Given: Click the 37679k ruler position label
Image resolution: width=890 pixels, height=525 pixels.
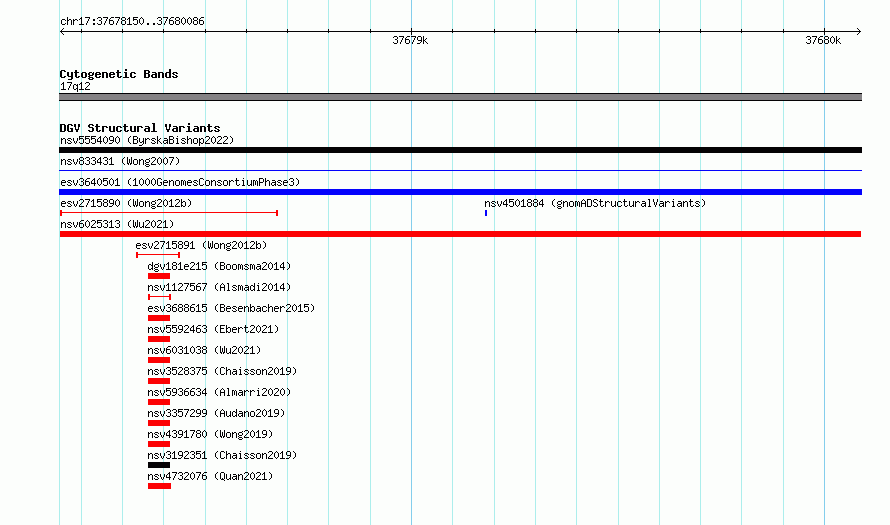Looking at the screenshot, I should (x=410, y=40).
